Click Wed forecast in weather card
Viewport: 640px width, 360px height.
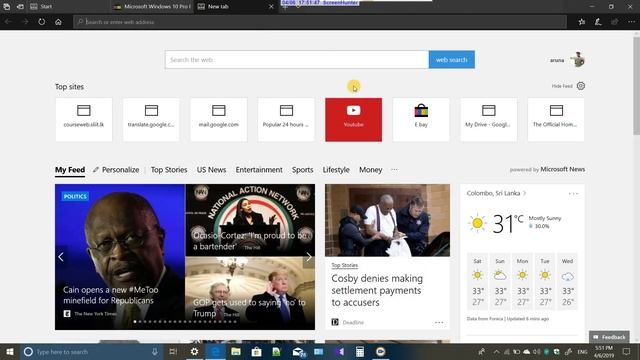(567, 282)
